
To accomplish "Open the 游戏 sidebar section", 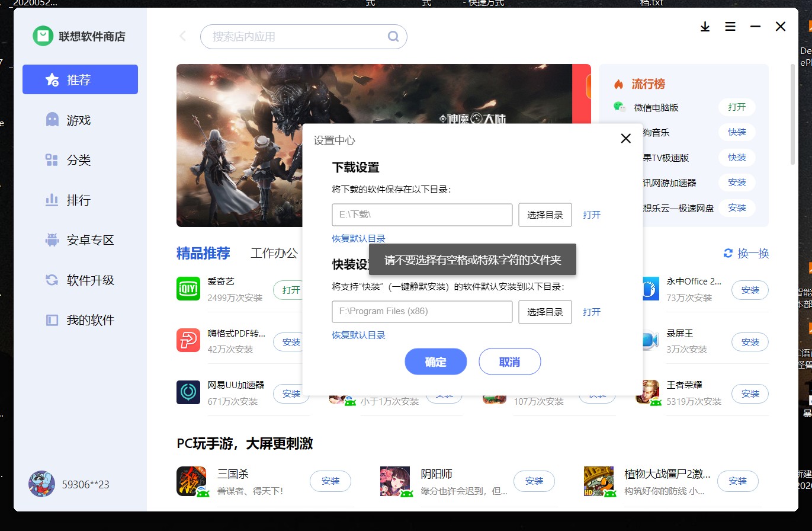I will tap(80, 120).
